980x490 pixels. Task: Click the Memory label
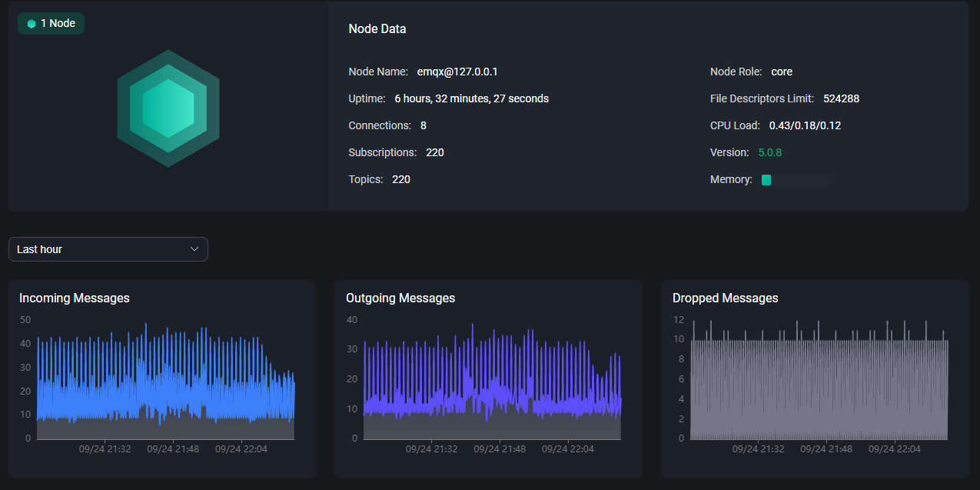pos(731,179)
